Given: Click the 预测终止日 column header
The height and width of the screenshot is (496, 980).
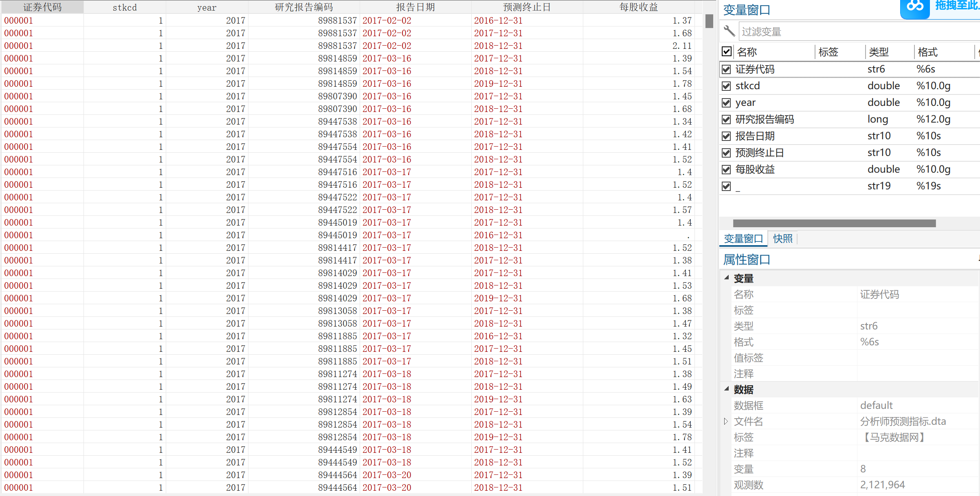Looking at the screenshot, I should tap(527, 7).
